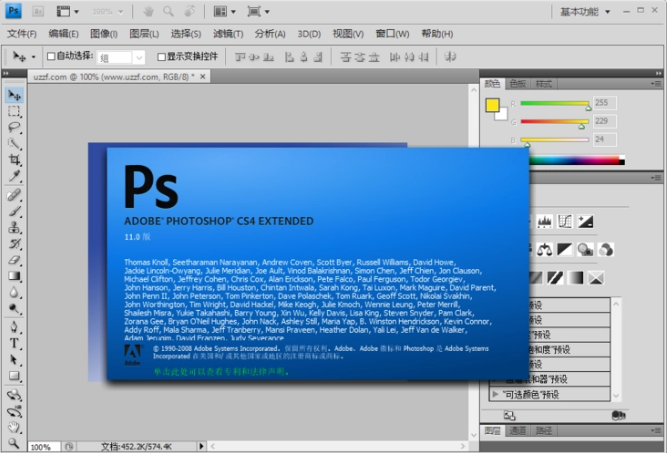Select the Dodge tool
Image resolution: width=668 pixels, height=453 pixels.
[14, 309]
